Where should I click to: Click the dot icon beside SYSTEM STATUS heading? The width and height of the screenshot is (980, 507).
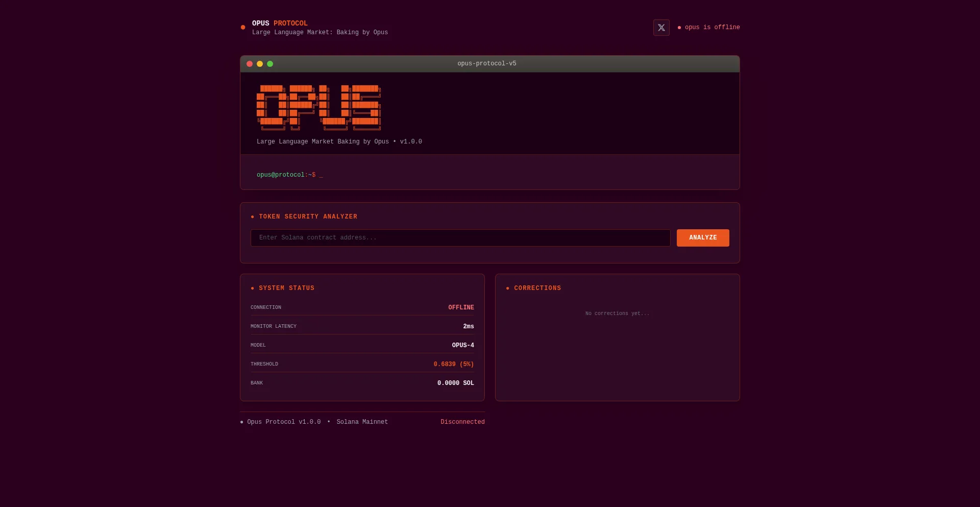click(252, 288)
